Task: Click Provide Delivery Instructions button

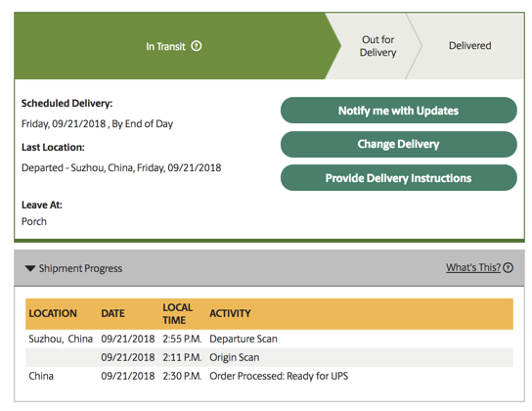Action: (399, 178)
